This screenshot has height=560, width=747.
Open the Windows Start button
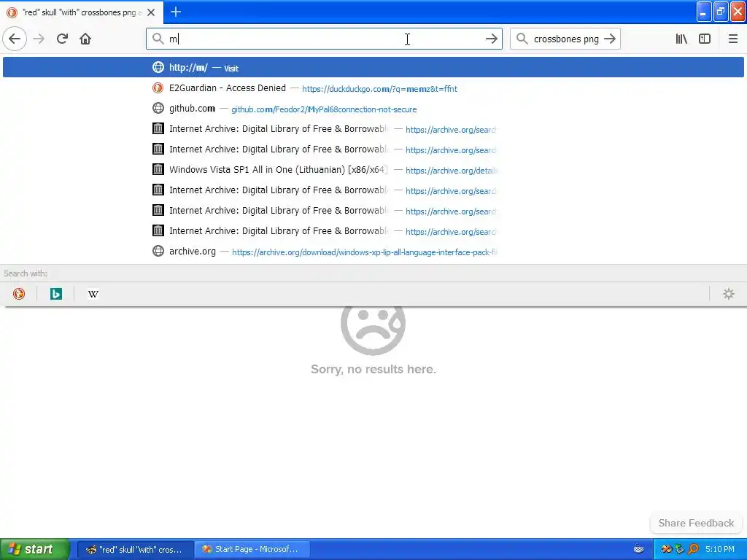click(34, 549)
